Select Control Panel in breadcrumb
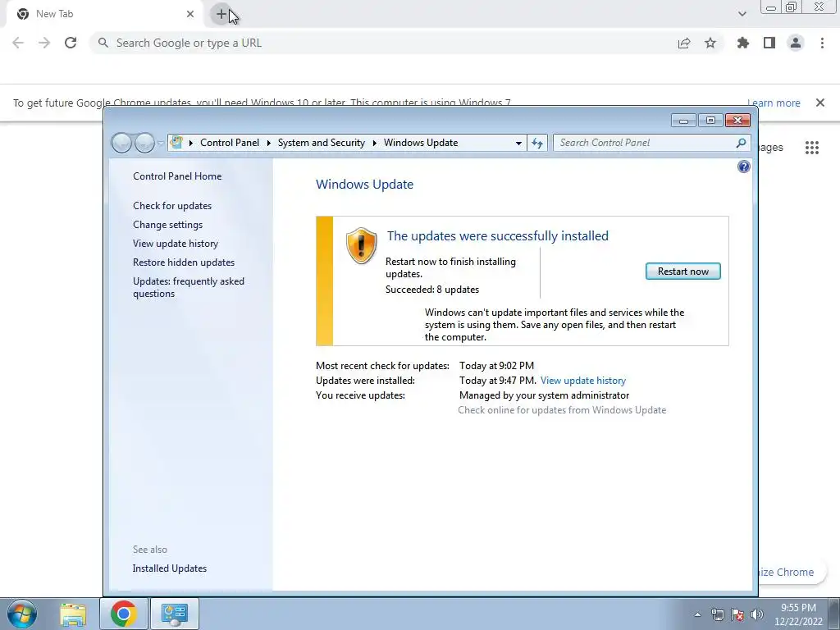Viewport: 840px width, 630px height. click(230, 143)
